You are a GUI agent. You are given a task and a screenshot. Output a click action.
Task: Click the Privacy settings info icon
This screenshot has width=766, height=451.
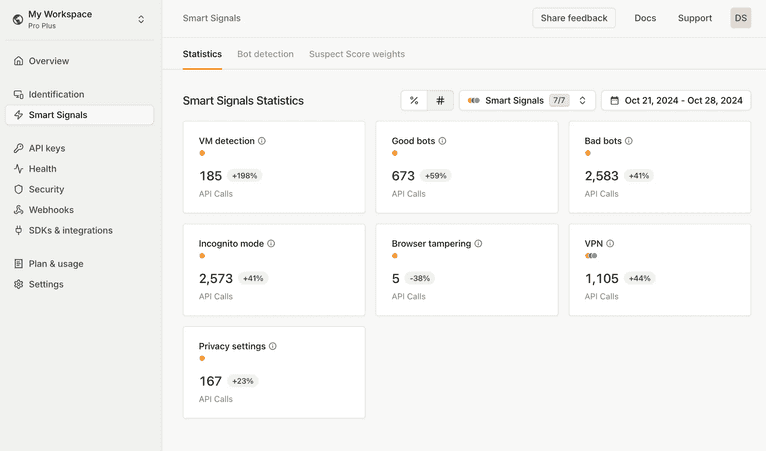click(x=273, y=347)
